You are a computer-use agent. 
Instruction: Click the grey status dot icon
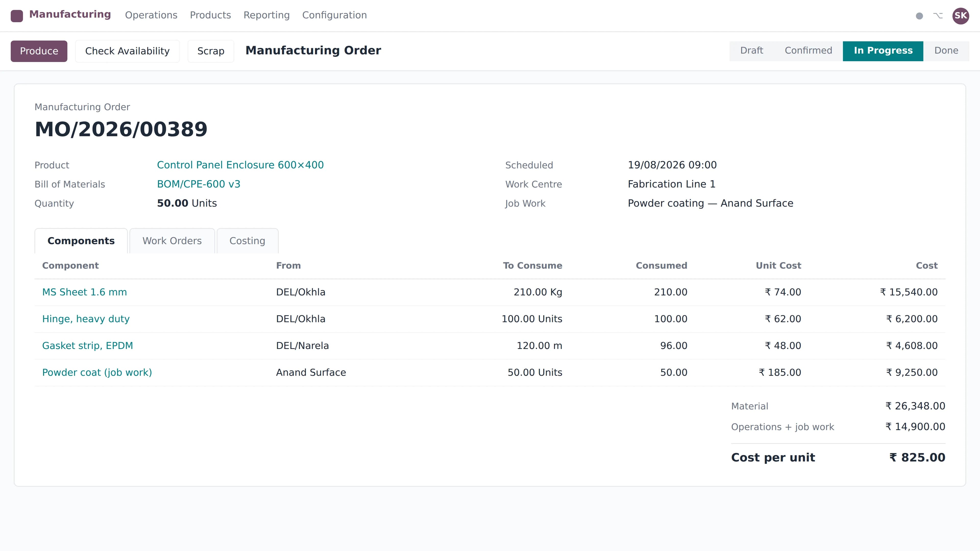point(919,16)
